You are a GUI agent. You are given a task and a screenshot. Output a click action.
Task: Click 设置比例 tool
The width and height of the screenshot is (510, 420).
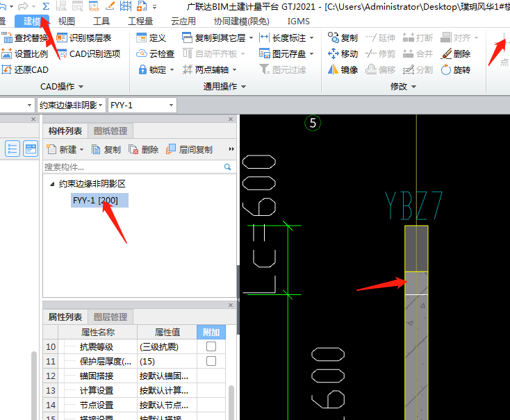(25, 54)
